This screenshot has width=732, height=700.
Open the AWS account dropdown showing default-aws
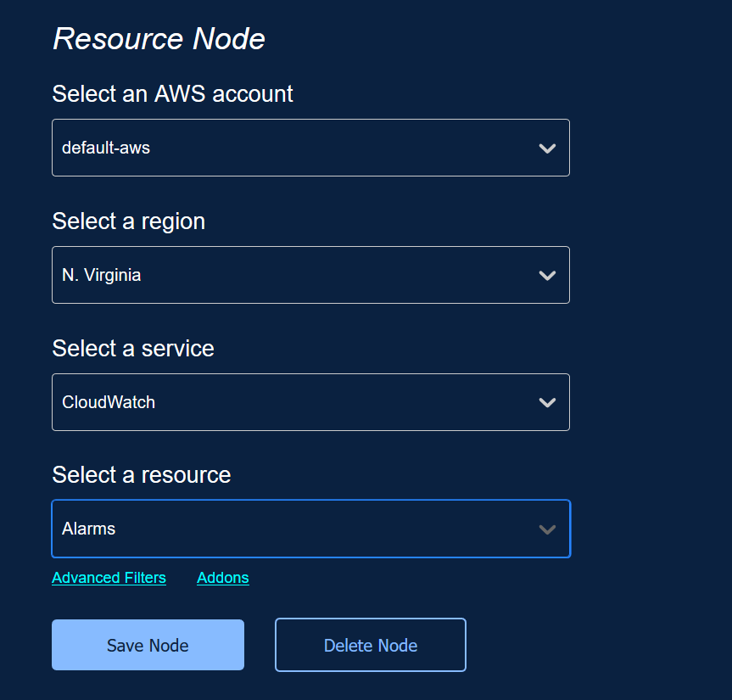[x=310, y=148]
